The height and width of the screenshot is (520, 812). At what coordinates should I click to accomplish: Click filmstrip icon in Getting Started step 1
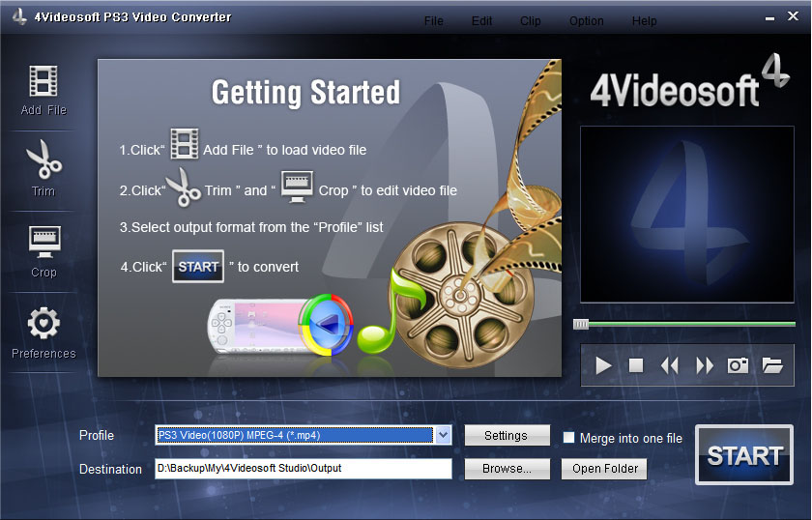185,144
